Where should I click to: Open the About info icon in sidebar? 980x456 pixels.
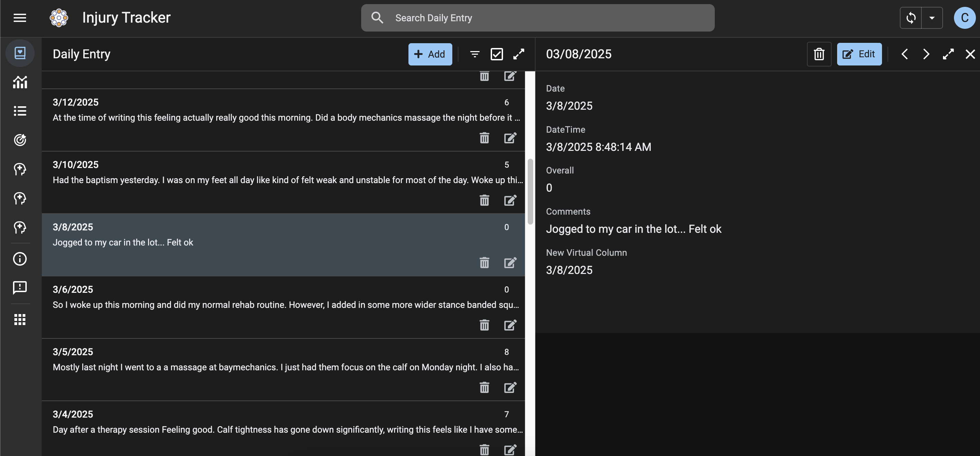(20, 259)
